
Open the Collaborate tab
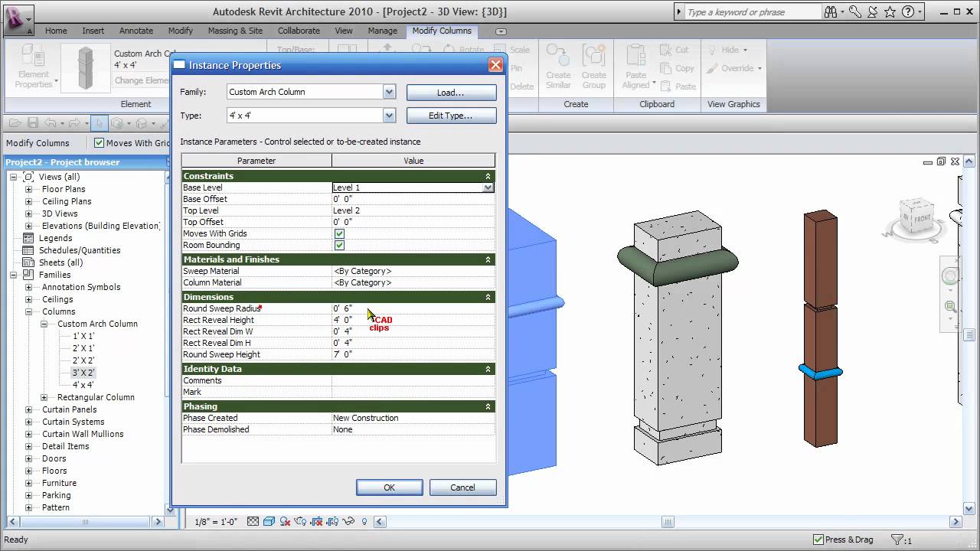[299, 31]
